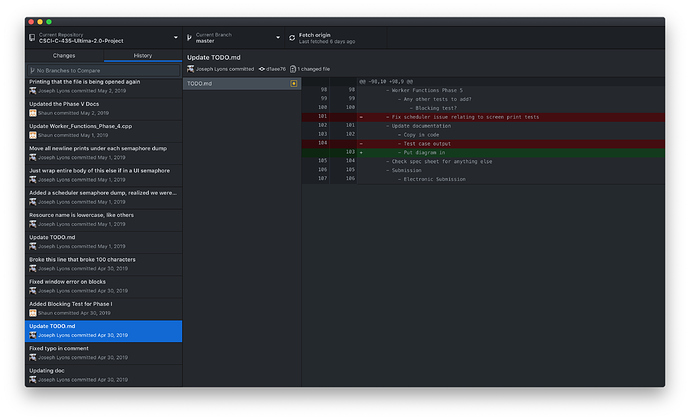Select commit 'Updated the Phase V Docs'
Image resolution: width=690 pixels, height=420 pixels.
pyautogui.click(x=104, y=109)
